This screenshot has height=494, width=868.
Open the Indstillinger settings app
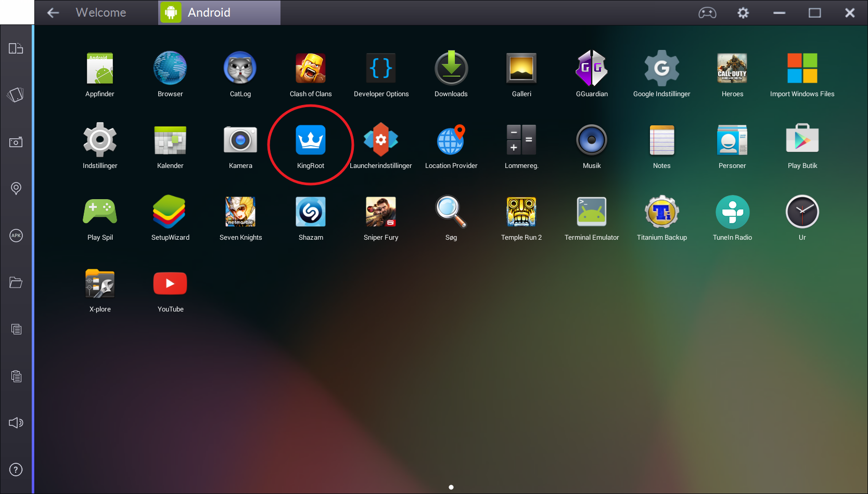[100, 140]
